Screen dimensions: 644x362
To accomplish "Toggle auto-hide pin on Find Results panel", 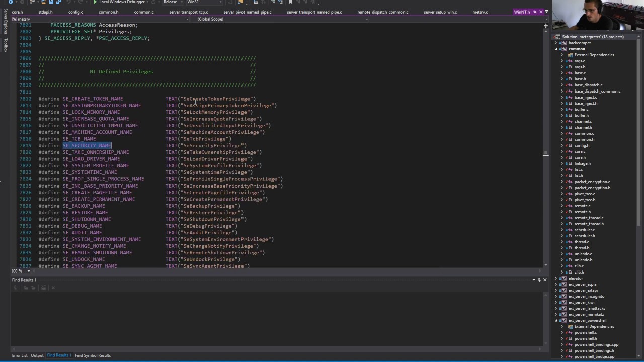I will (539, 280).
